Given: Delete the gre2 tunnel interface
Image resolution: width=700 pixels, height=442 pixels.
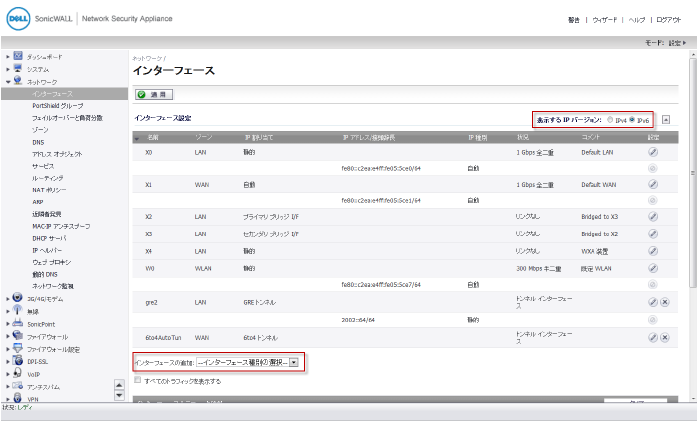Looking at the screenshot, I should tap(665, 302).
